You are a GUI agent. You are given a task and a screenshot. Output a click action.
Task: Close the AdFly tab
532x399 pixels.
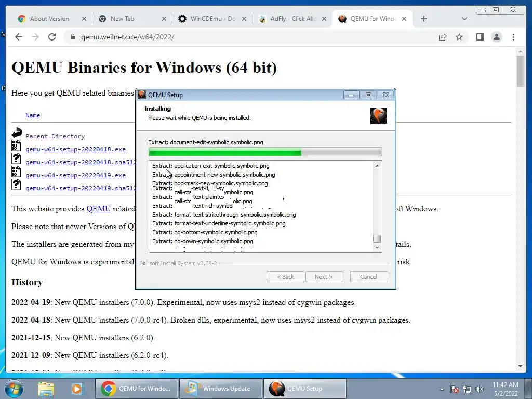(x=324, y=19)
